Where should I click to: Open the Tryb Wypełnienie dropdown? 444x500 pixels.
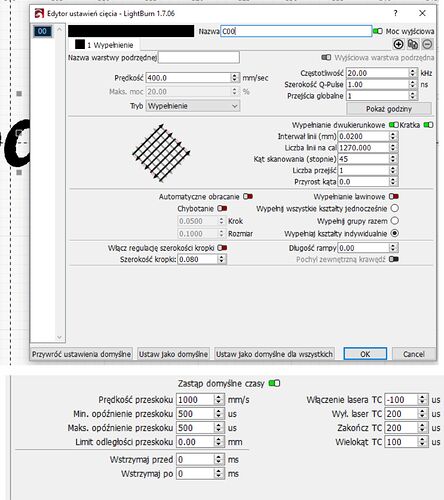[x=193, y=106]
